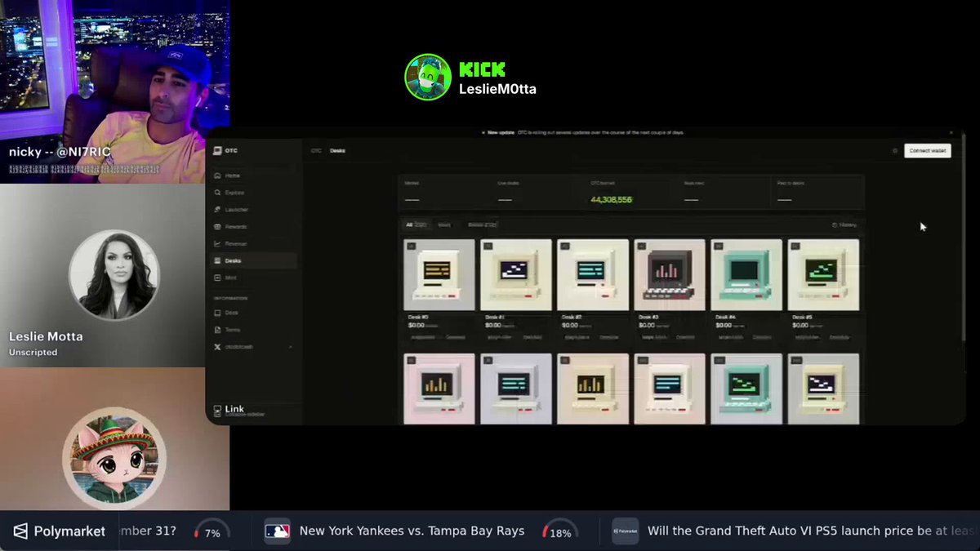The image size is (980, 551).
Task: Click the sombrero cat avatar
Action: coord(114,459)
